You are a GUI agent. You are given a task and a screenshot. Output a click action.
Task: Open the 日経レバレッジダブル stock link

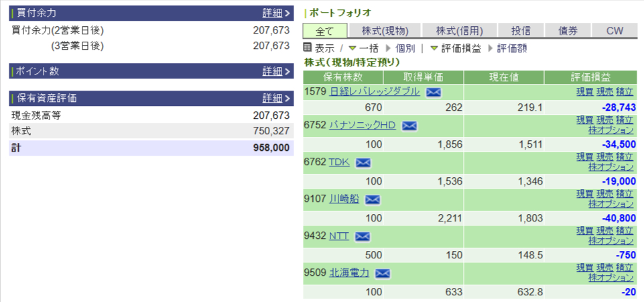375,91
